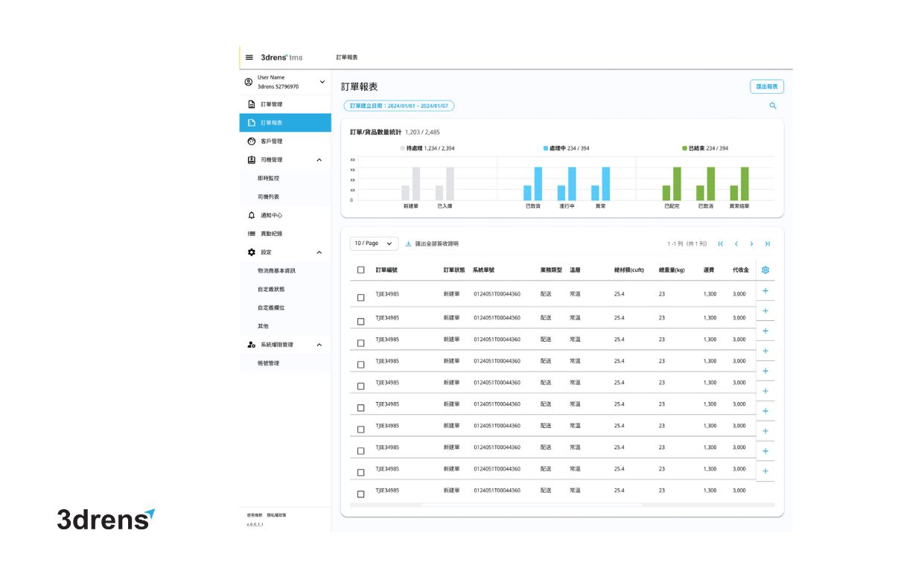Viewport: 924px width, 577px height.
Task: Click the 匯出報表 button
Action: [x=766, y=87]
